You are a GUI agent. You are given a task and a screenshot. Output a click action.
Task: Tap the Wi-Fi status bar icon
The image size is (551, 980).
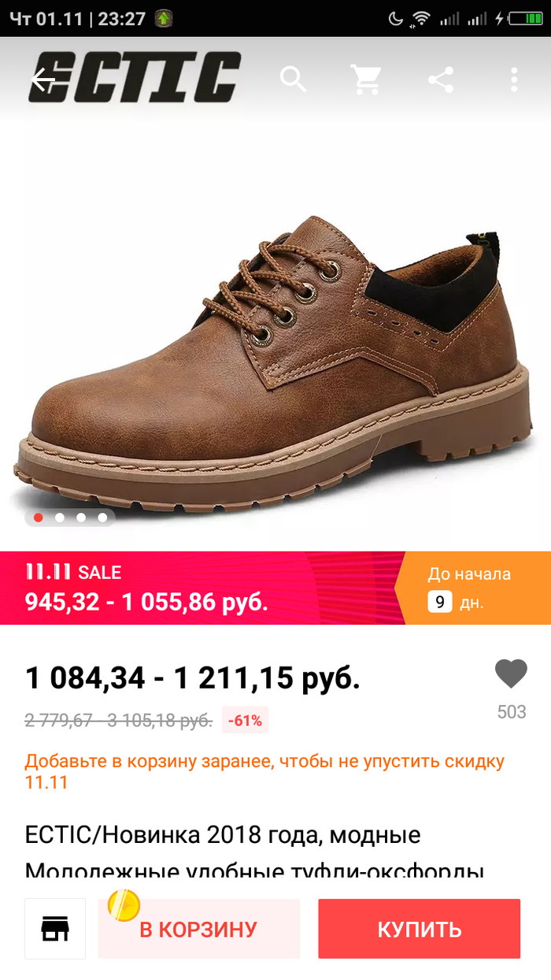click(x=421, y=18)
